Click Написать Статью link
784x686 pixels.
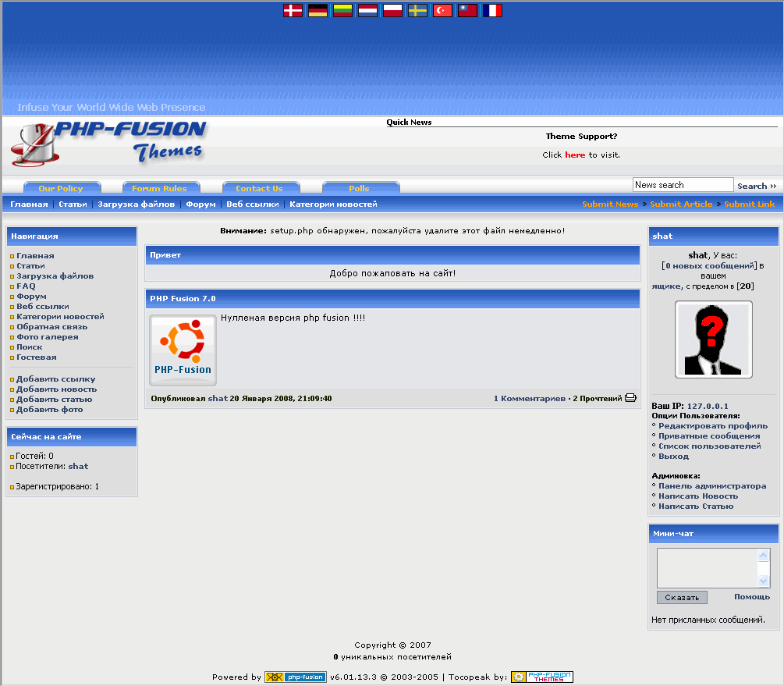coord(696,507)
